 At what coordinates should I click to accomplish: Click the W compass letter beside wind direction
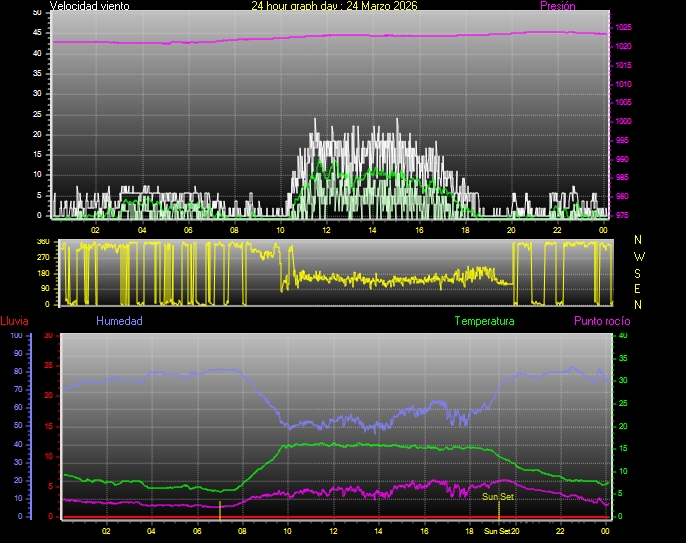(x=639, y=256)
